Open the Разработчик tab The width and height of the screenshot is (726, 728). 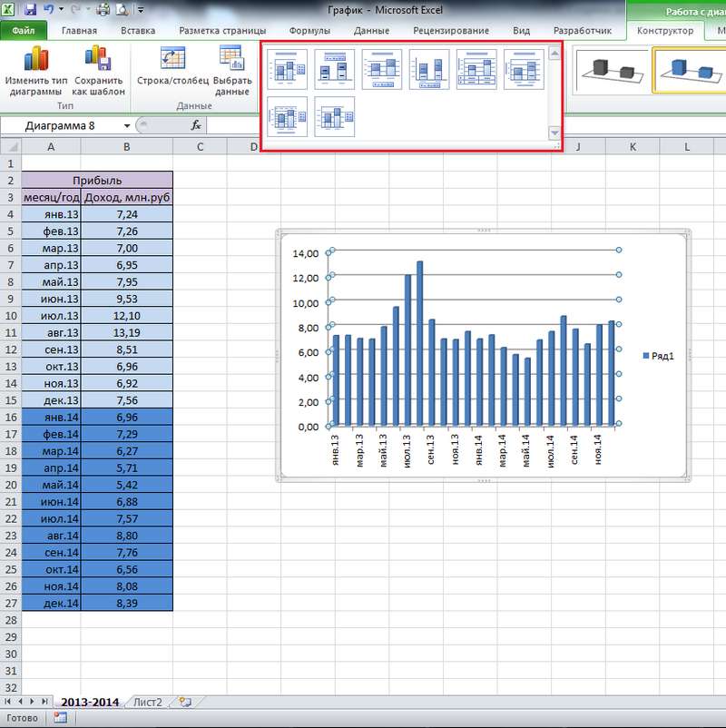(582, 31)
